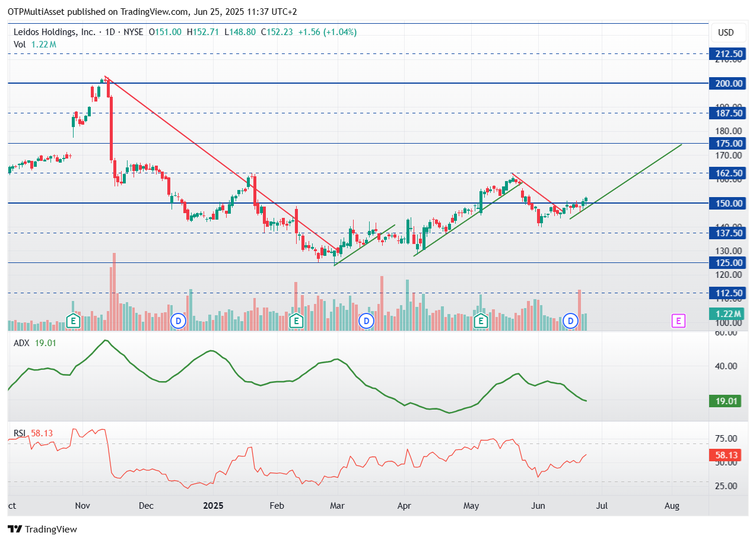Click the red 58.13 RSI axis label

(726, 455)
